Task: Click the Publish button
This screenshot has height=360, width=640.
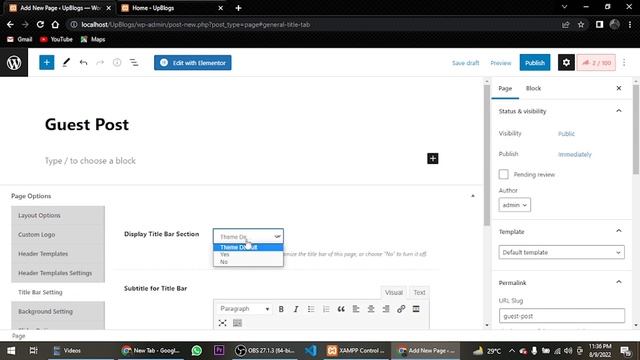Action: [x=535, y=63]
